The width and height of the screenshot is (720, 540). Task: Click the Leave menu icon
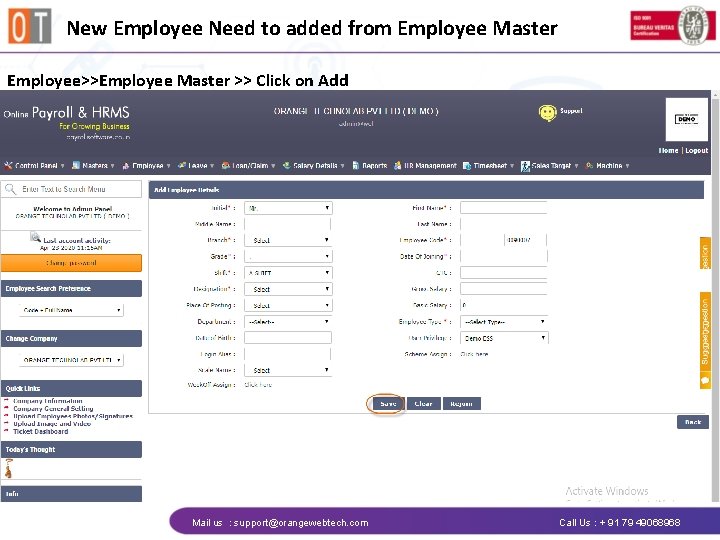click(x=182, y=165)
